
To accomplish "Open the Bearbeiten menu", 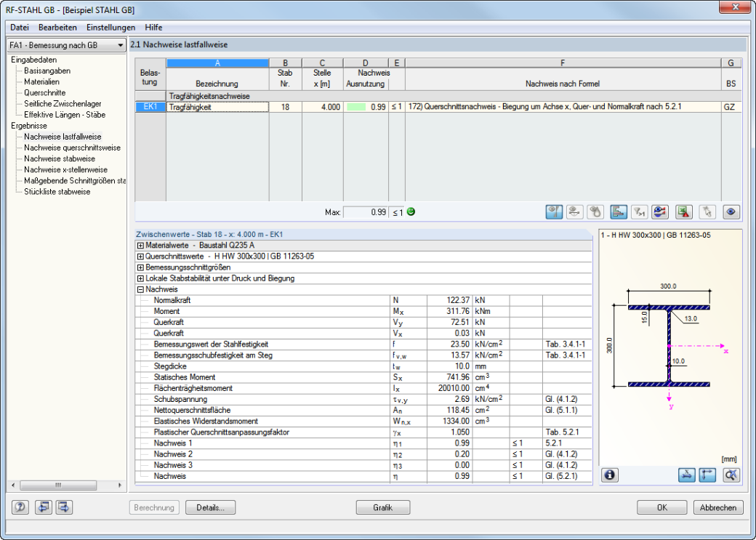I will 58,28.
